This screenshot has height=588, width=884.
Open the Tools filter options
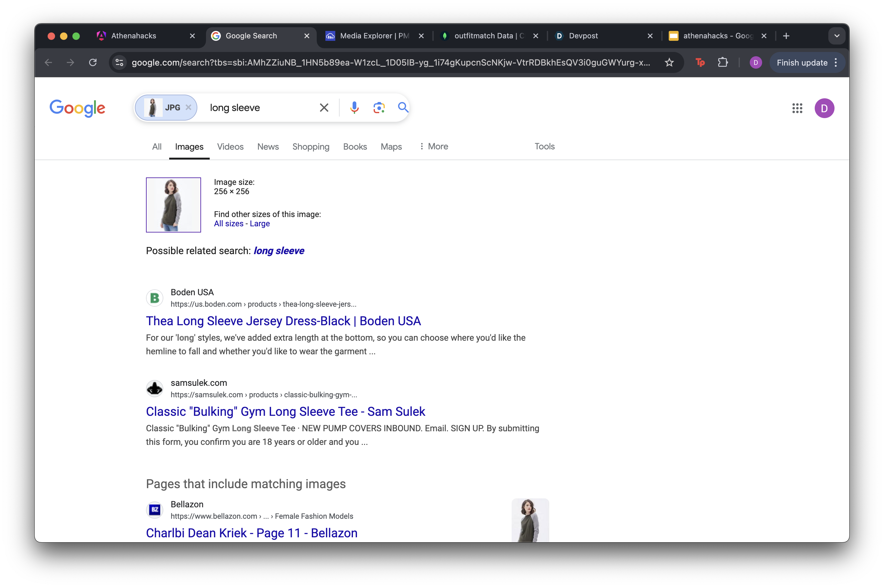544,147
